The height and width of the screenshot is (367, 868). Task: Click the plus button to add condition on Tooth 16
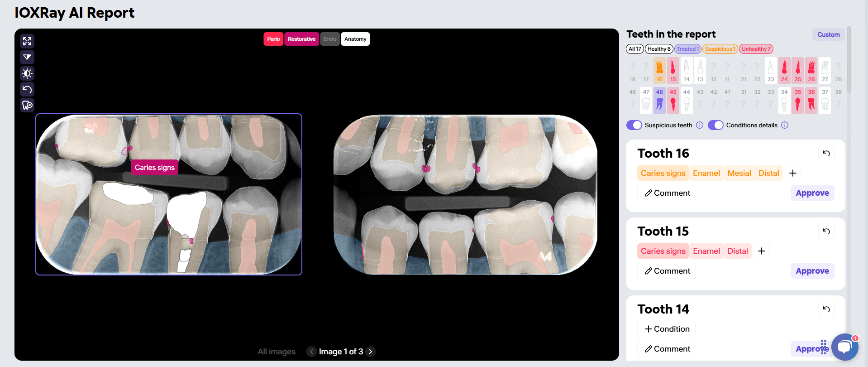[792, 173]
